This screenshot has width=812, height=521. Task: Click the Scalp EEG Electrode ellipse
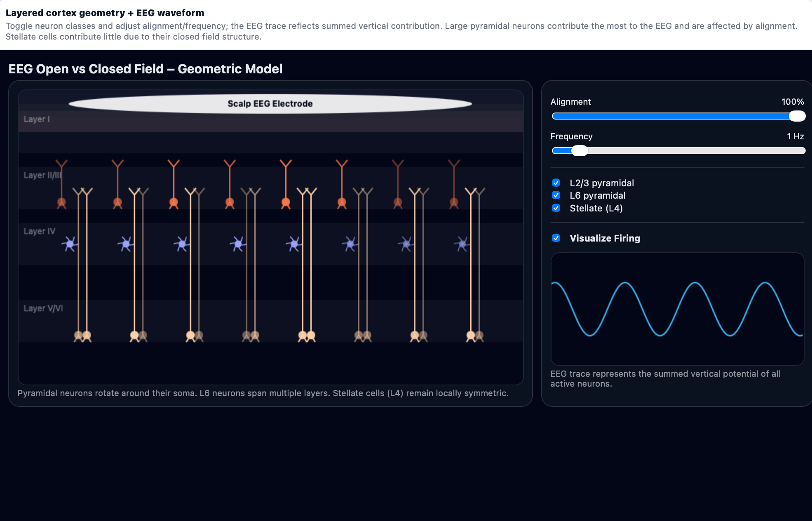pos(270,104)
